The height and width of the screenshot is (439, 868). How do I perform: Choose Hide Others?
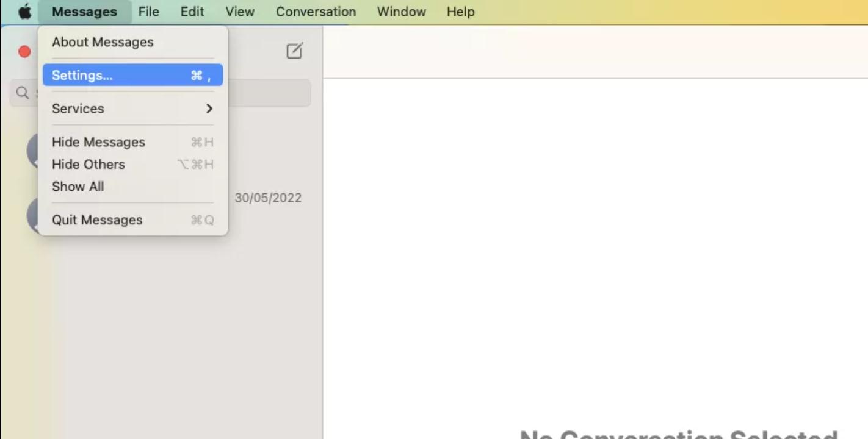click(x=88, y=164)
